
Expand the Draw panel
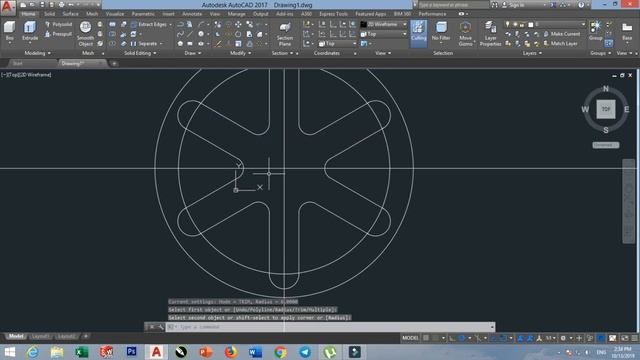click(x=193, y=53)
